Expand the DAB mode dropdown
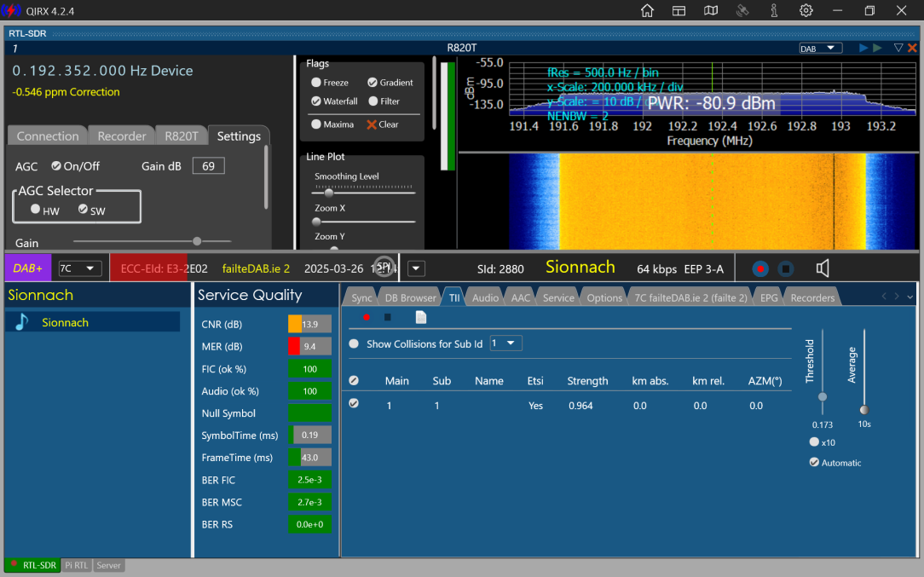The width and height of the screenshot is (924, 577). (x=820, y=49)
